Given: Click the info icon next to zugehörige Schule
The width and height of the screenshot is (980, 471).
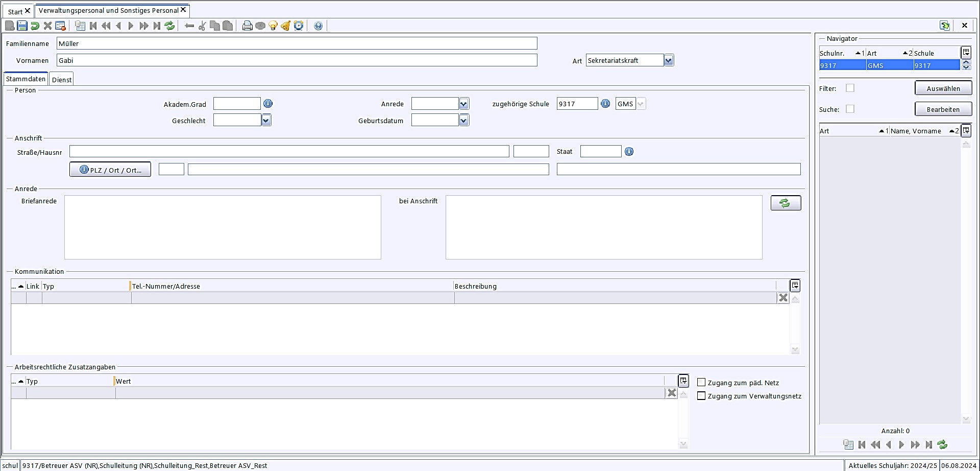Looking at the screenshot, I should click(x=605, y=104).
